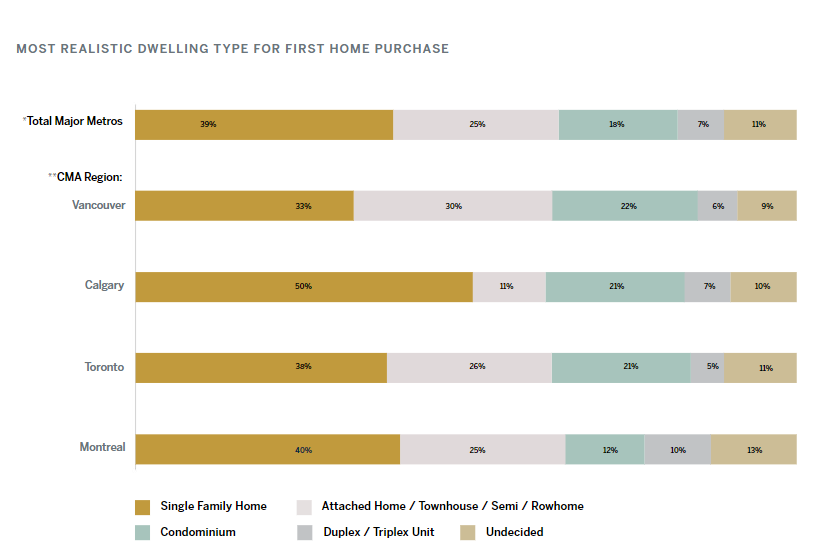Click the Montreal 40% single family segment
The height and width of the screenshot is (548, 822).
coord(268,449)
